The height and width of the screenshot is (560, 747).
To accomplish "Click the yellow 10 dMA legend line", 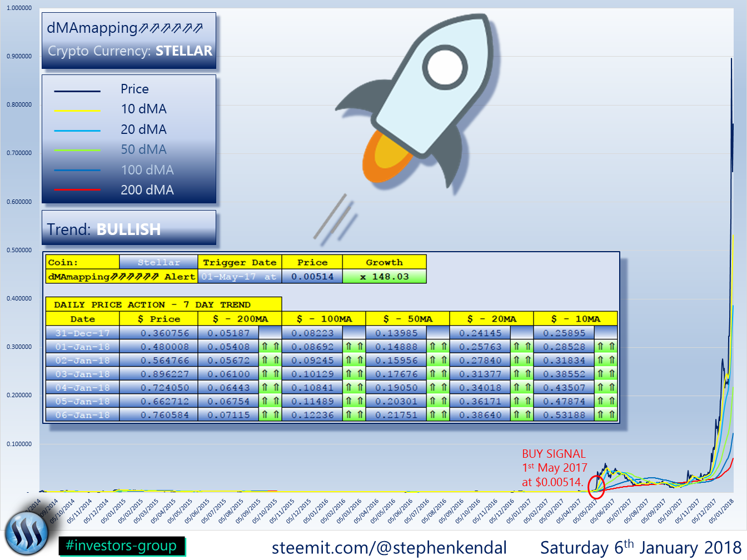I will tap(77, 111).
